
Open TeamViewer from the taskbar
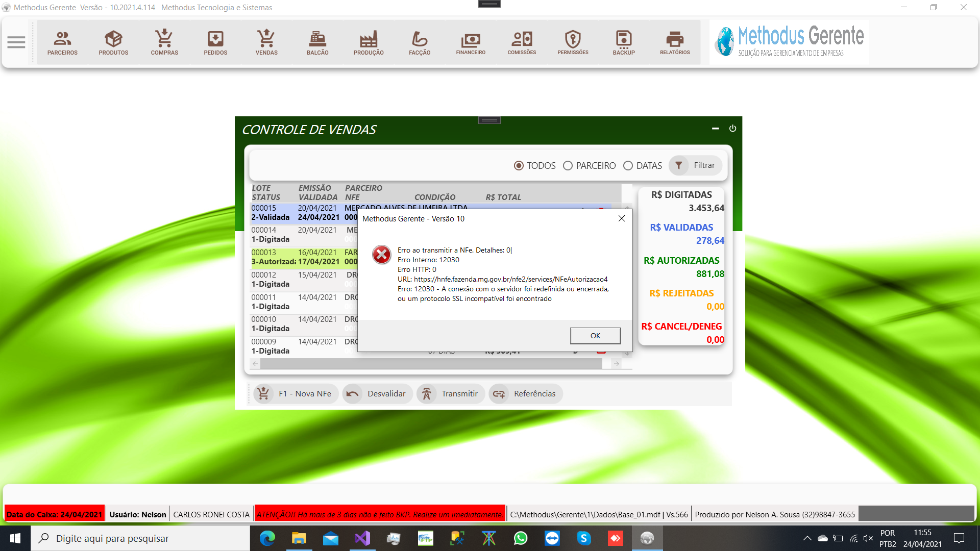[x=552, y=538]
